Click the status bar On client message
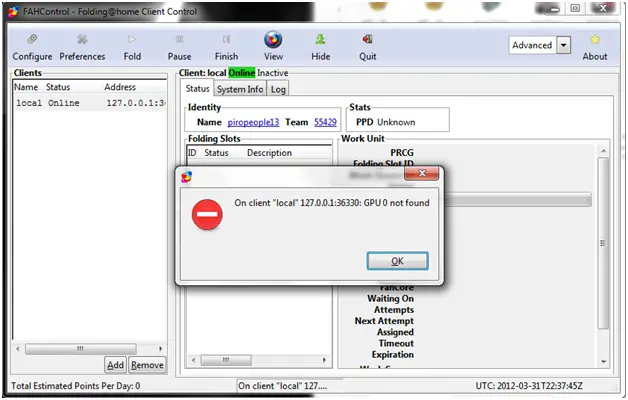This screenshot has height=400, width=628. [x=282, y=386]
